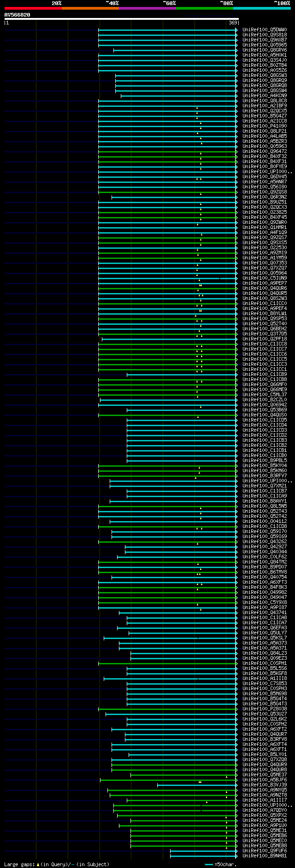The height and width of the screenshot is (868, 295).
Task: Click the query label AV566820
Action: [x=18, y=15]
